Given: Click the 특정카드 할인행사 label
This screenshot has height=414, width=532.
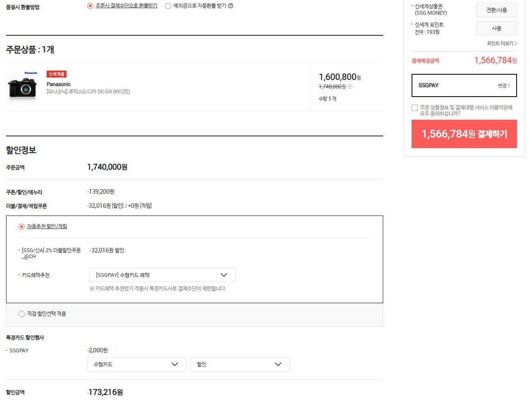Looking at the screenshot, I should point(25,338).
